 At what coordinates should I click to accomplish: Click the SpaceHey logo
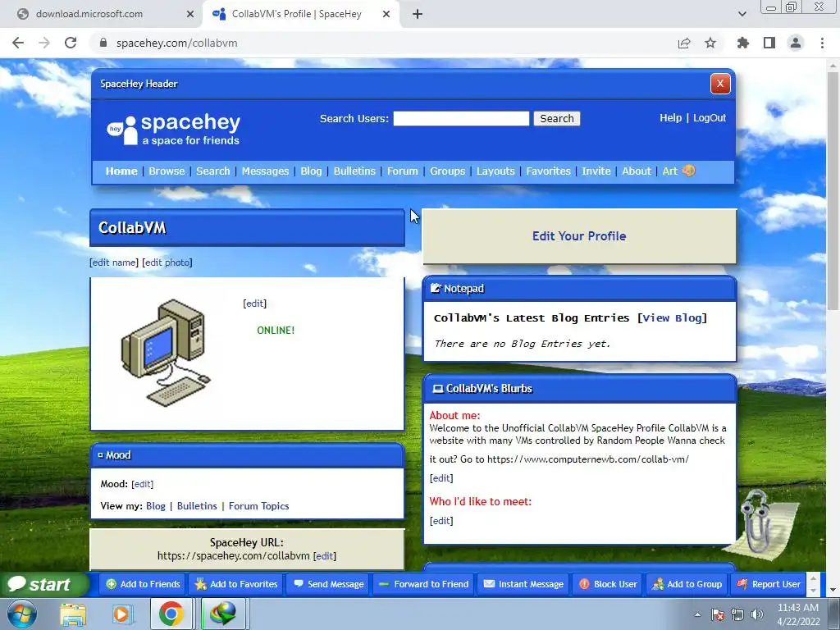click(174, 130)
